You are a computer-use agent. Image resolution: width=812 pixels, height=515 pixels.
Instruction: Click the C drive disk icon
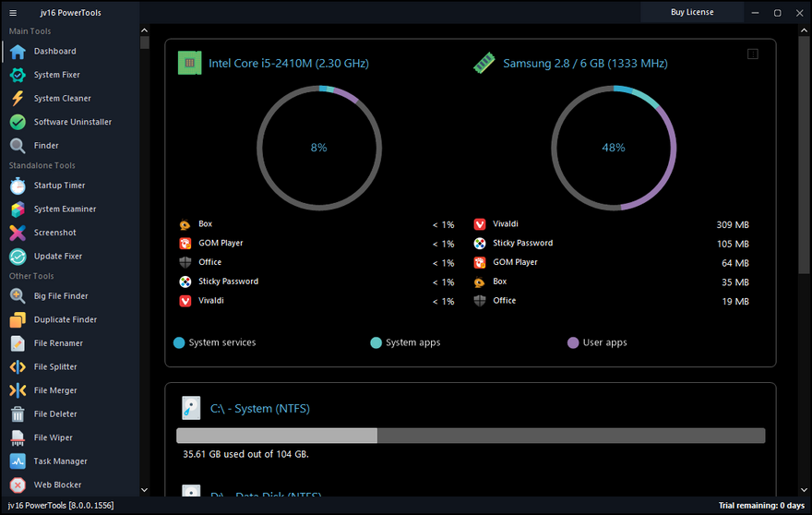tap(191, 408)
